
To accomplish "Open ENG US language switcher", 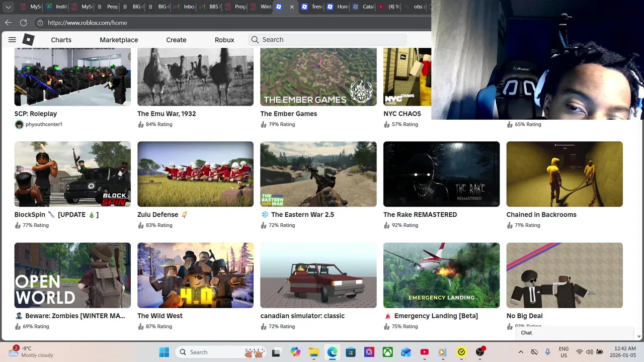I will click(x=563, y=352).
